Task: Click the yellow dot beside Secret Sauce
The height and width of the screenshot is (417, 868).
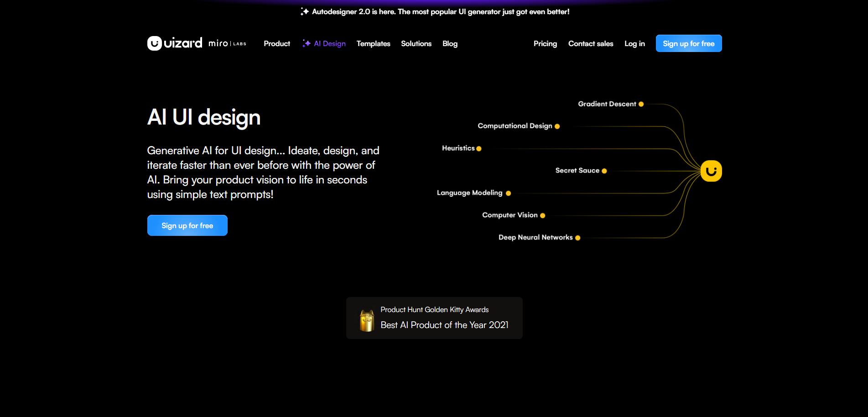Action: tap(604, 171)
